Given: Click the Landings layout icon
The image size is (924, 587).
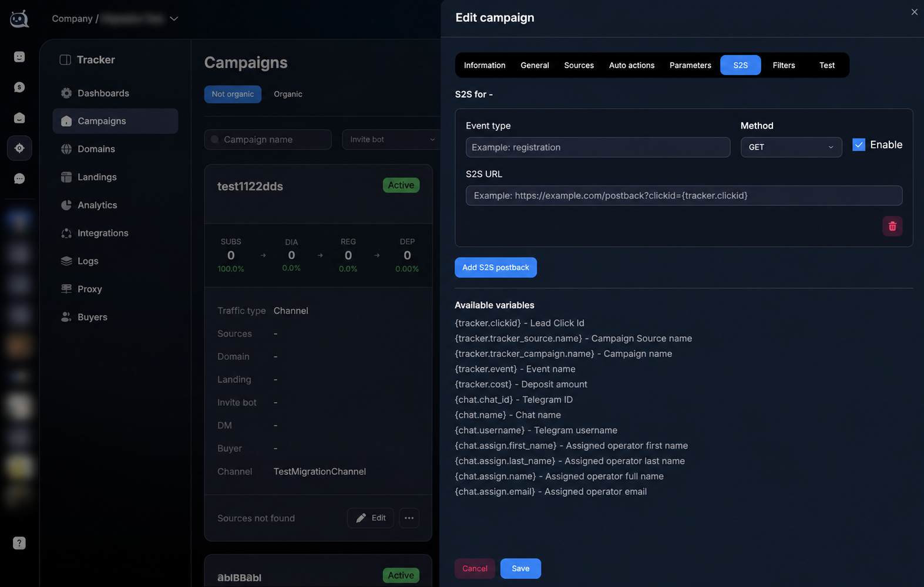Looking at the screenshot, I should (x=66, y=177).
